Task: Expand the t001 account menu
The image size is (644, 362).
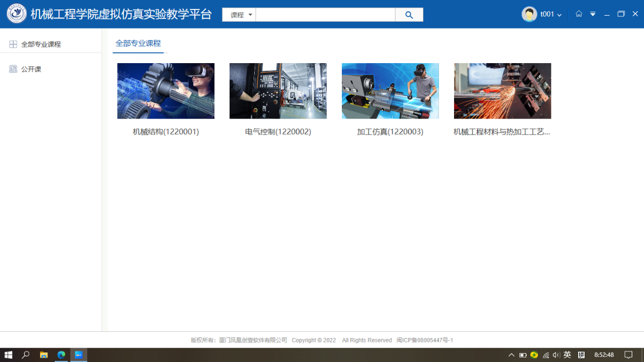Action: coord(551,15)
